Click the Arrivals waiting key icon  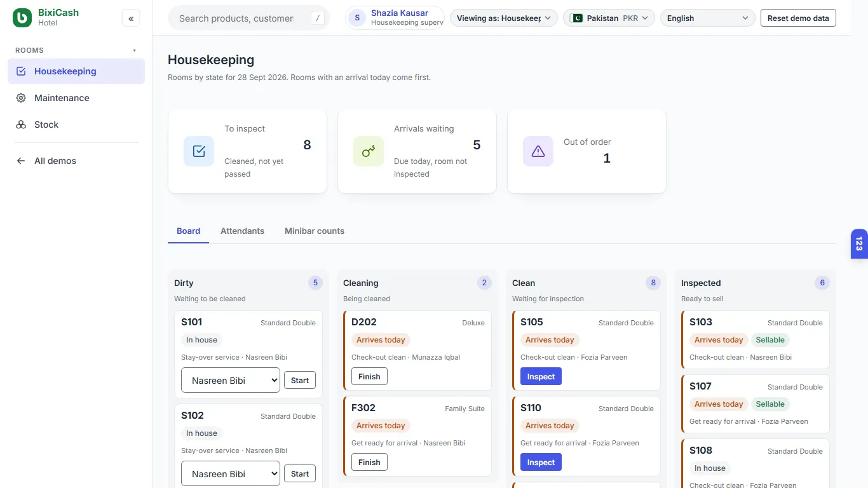[x=369, y=151]
